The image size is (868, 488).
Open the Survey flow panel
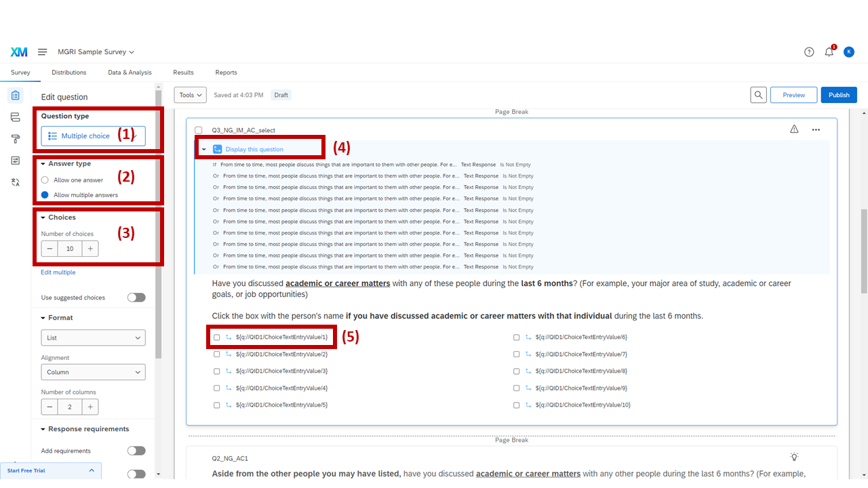15,117
